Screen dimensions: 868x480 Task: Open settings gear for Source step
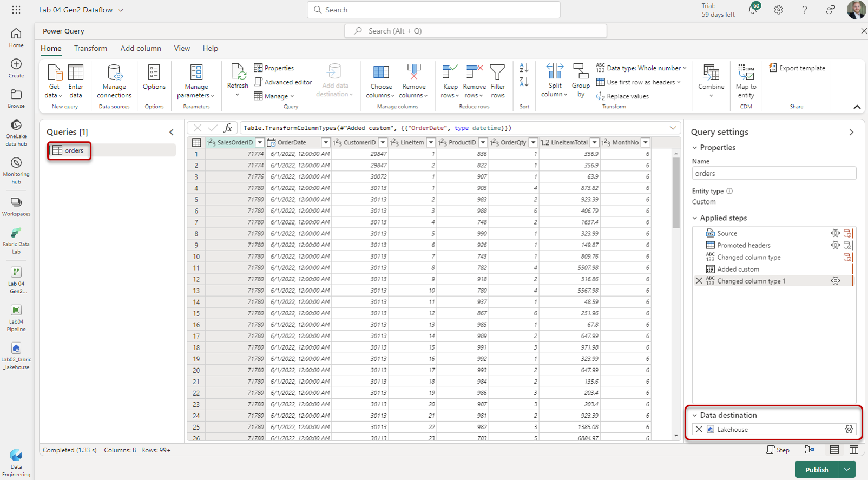(836, 233)
